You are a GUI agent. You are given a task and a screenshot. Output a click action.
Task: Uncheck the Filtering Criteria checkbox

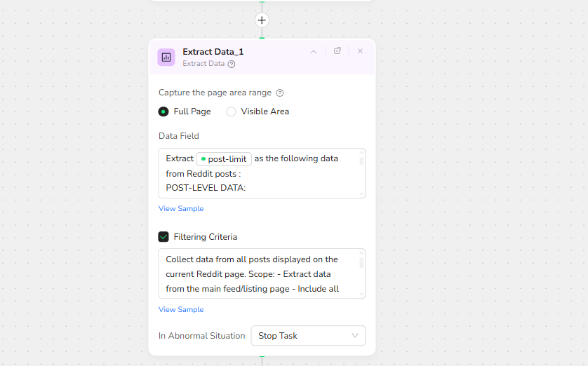pos(163,237)
